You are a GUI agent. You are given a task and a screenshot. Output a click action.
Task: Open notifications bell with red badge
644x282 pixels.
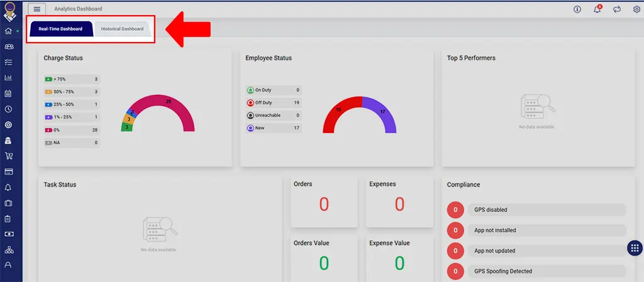597,9
